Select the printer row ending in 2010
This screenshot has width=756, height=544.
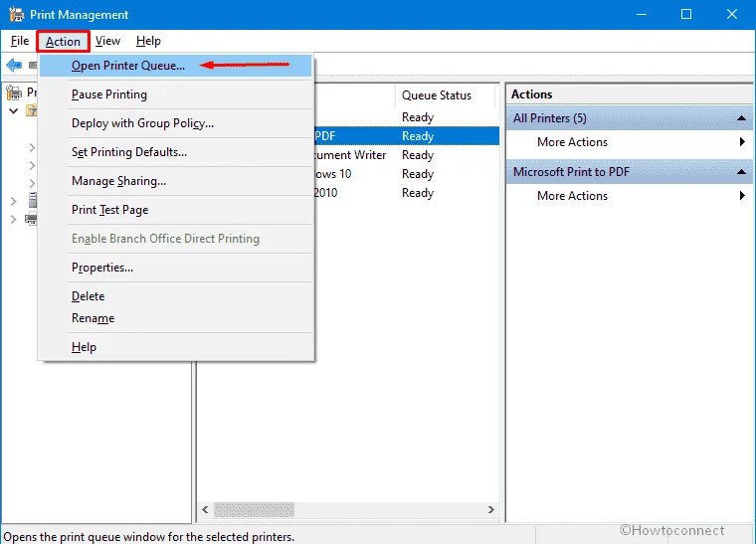pos(407,192)
